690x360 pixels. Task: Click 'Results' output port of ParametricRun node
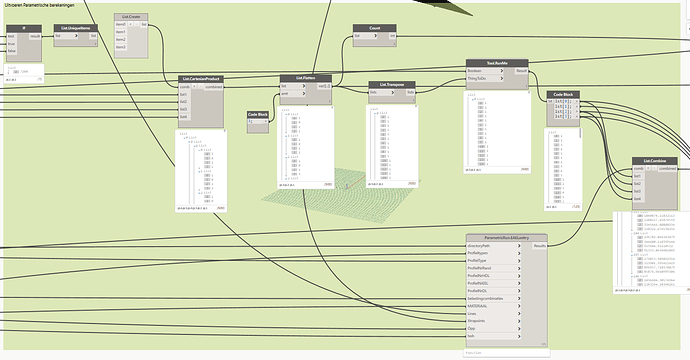pyautogui.click(x=540, y=246)
